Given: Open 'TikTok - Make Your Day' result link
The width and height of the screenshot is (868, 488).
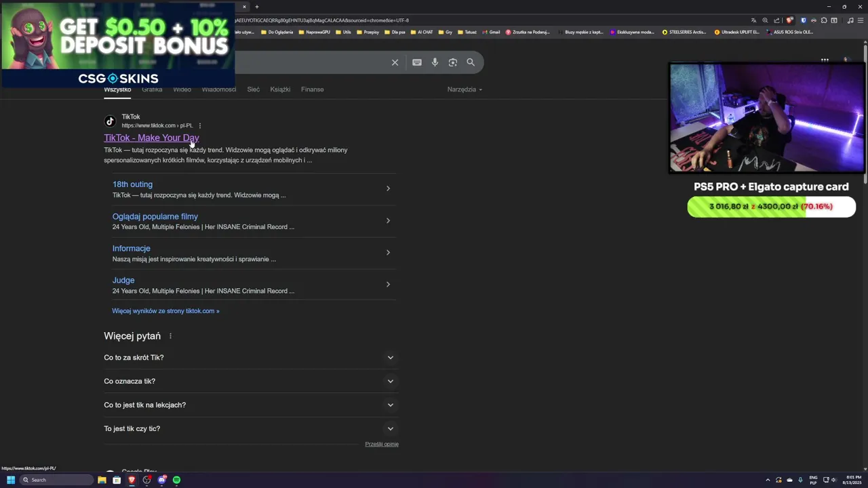Looking at the screenshot, I should 151,138.
